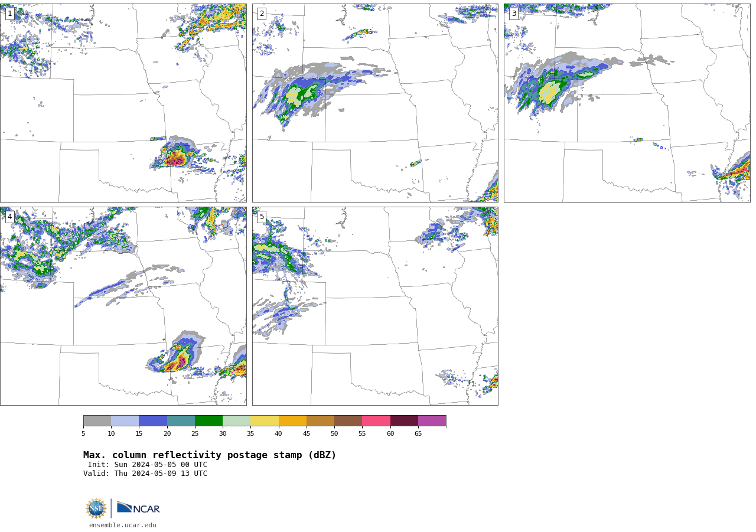This screenshot has height=532, width=756.
Task: Click the purple 65+ dBZ swatch
Action: tap(432, 421)
